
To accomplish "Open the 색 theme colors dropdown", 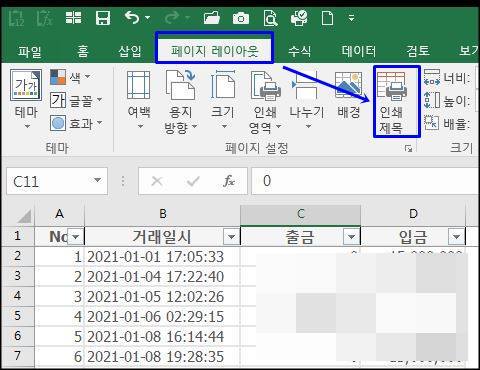I will (70, 77).
